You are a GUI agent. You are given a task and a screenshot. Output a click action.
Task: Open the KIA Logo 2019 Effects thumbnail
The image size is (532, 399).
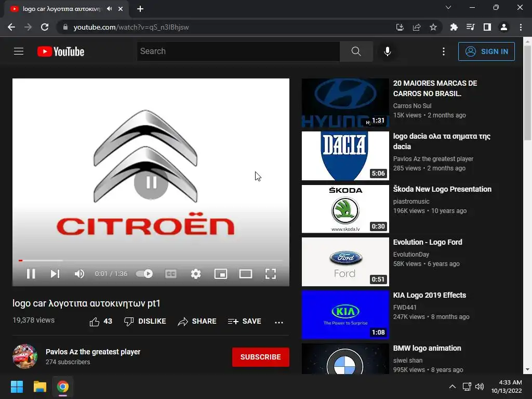click(345, 314)
